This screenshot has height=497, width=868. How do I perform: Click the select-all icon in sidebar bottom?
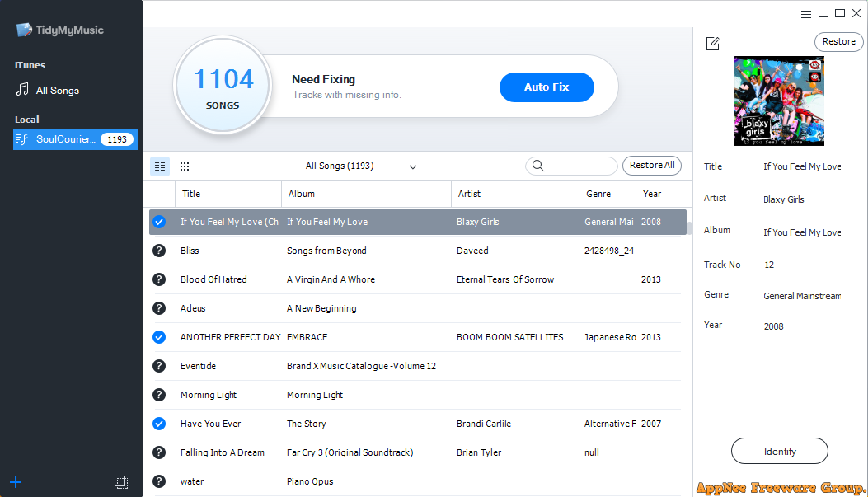point(121,482)
